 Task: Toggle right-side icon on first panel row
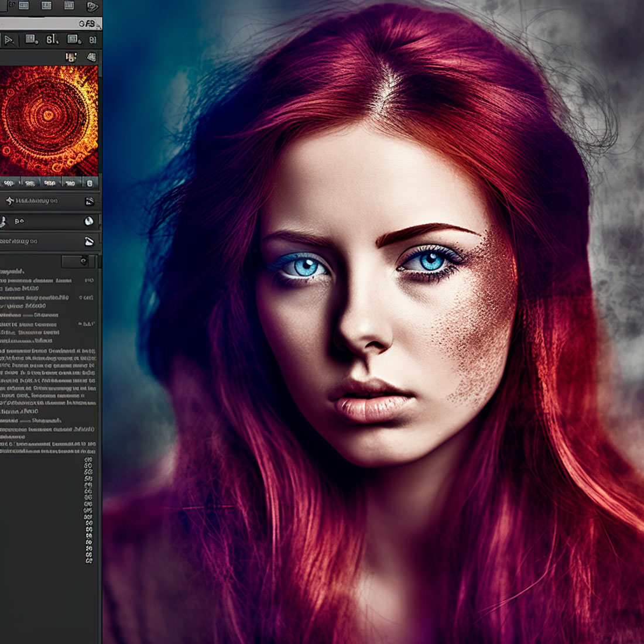pos(89,201)
